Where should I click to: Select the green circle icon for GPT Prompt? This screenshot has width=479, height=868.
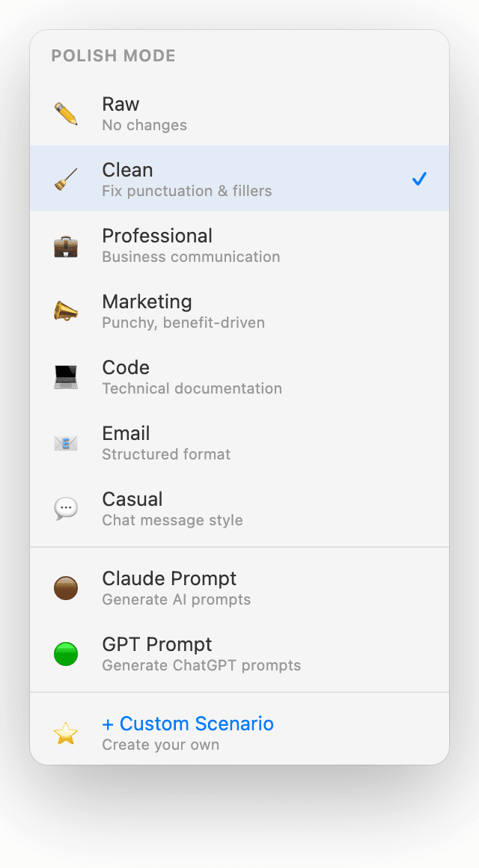[x=66, y=653]
